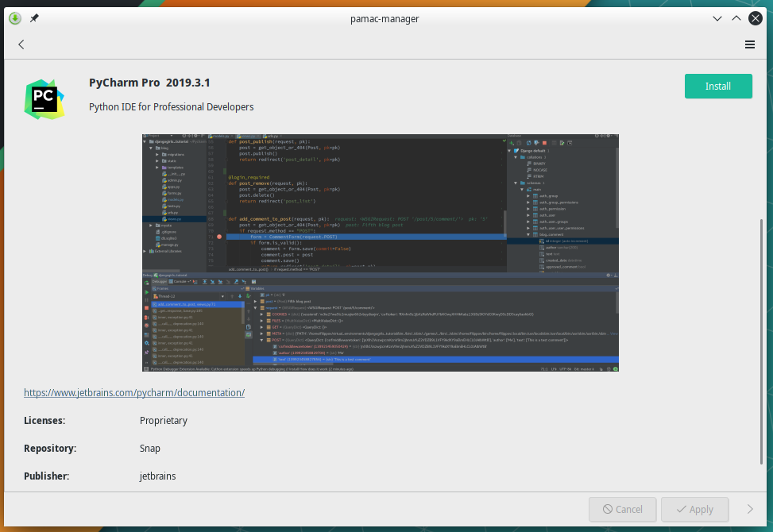Expand transaction details with the chevron
Screen dimensions: 773x532
(x=749, y=509)
